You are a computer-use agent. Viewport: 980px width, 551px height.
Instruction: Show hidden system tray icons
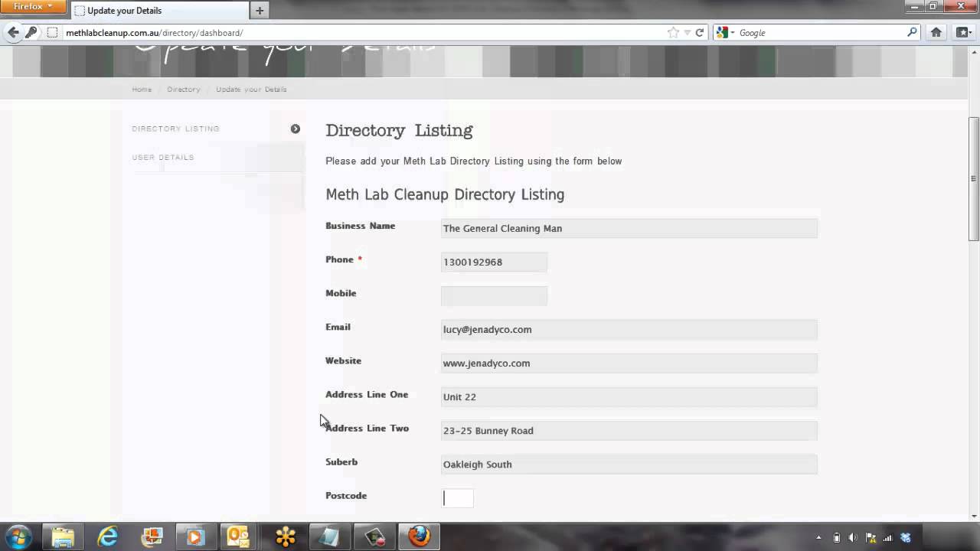click(x=818, y=537)
